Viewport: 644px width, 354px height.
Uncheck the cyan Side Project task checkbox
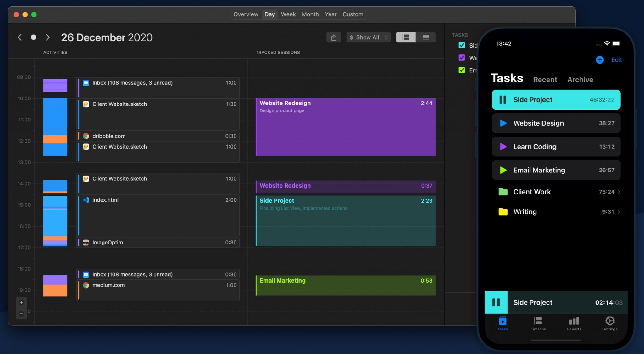click(x=462, y=45)
